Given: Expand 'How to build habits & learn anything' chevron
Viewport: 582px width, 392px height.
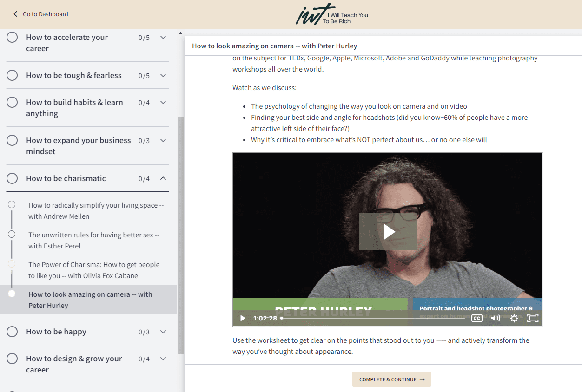Looking at the screenshot, I should coord(163,102).
